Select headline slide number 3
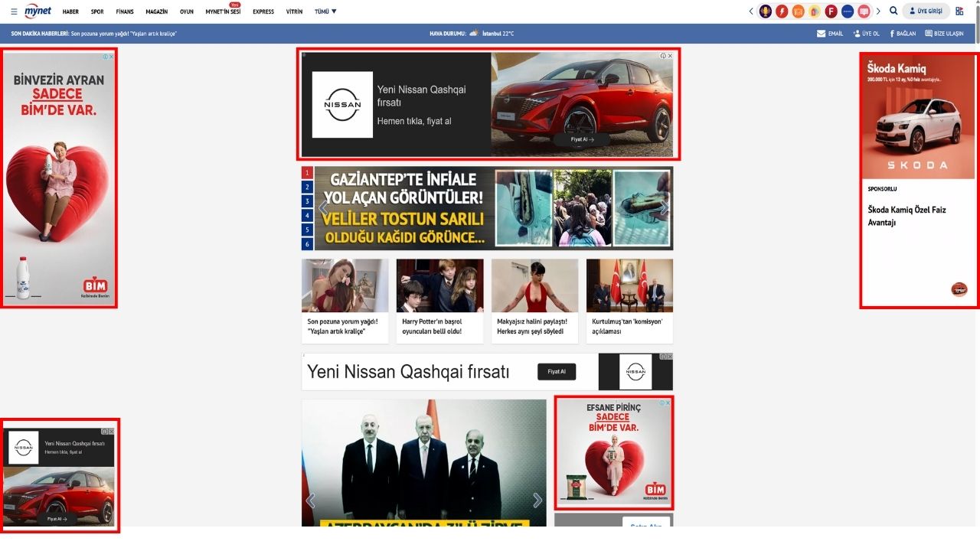The image size is (980, 551). (x=307, y=201)
